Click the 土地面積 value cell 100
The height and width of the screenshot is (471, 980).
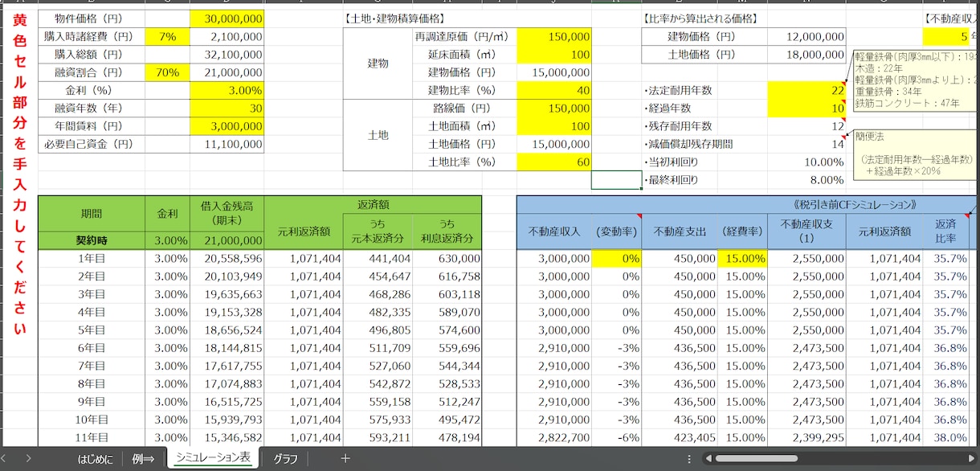click(554, 126)
